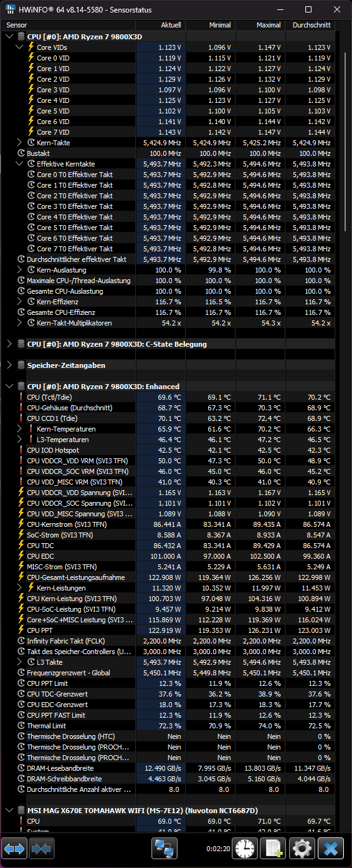
Task: Click chip icon beside Speicher-Zeitangaben
Action: tap(21, 365)
